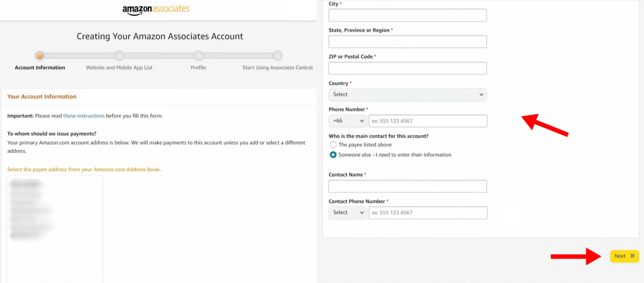Select the Profile step circle

198,56
